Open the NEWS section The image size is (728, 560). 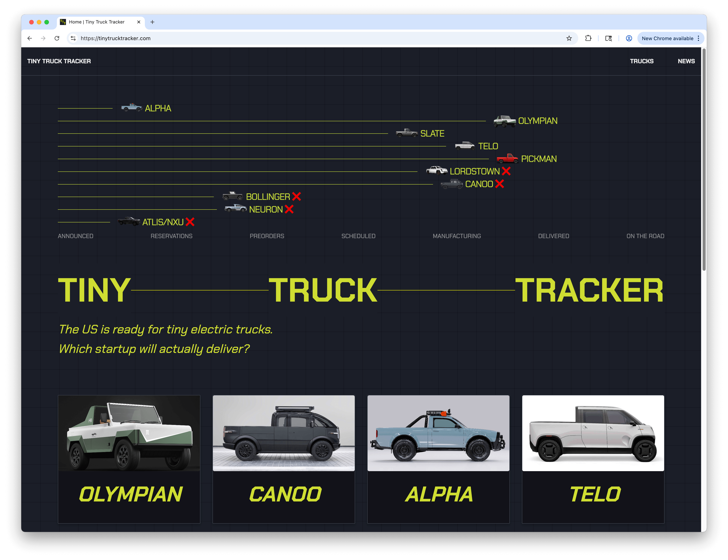tap(686, 61)
